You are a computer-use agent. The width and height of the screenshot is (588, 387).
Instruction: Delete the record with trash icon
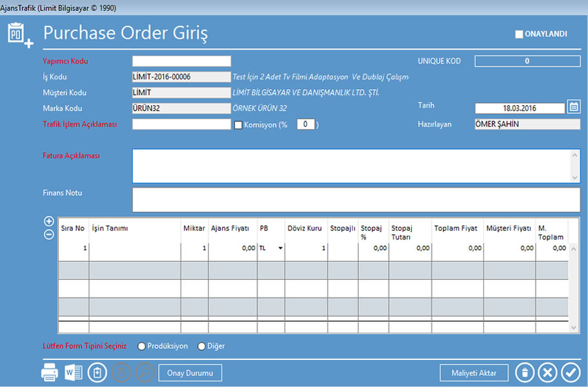pyautogui.click(x=525, y=372)
